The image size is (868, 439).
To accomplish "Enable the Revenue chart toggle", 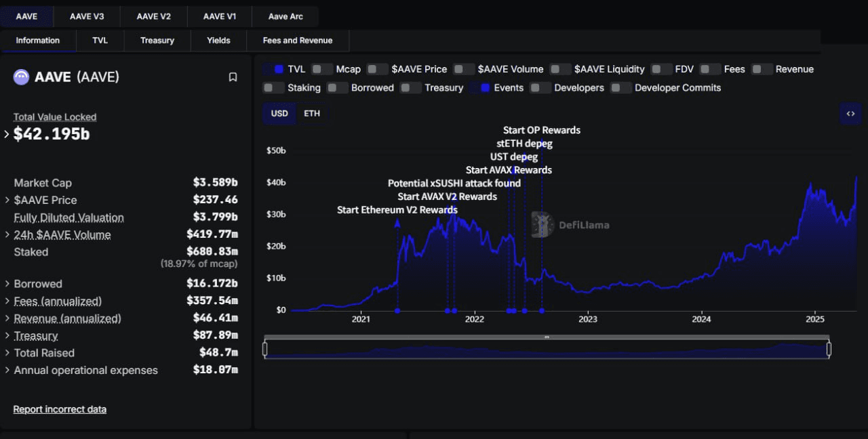I will (x=762, y=69).
